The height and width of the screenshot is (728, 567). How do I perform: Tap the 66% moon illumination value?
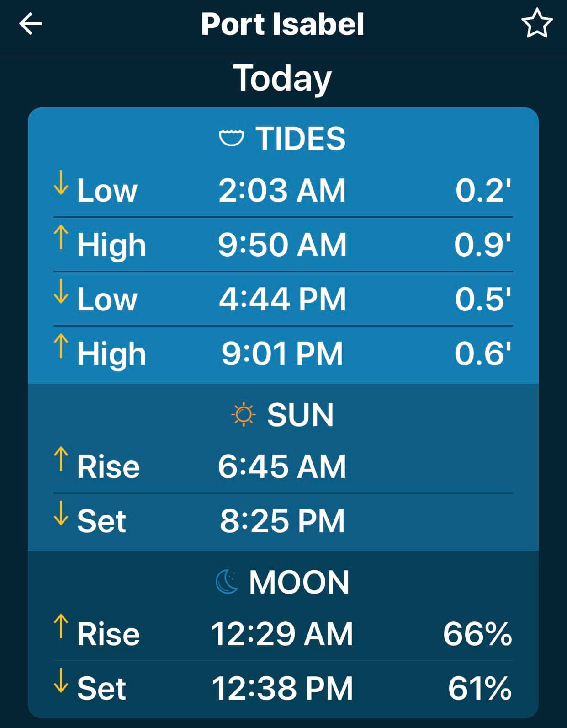coord(477,634)
